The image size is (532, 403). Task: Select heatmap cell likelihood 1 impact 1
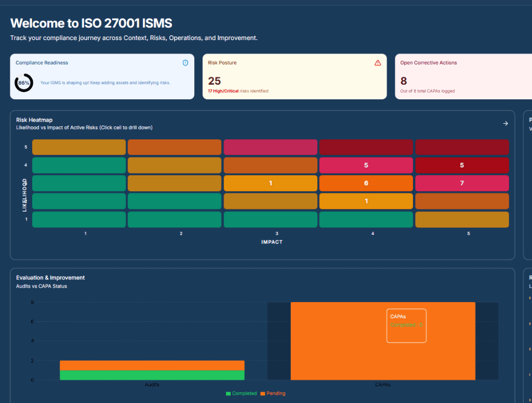(79, 219)
